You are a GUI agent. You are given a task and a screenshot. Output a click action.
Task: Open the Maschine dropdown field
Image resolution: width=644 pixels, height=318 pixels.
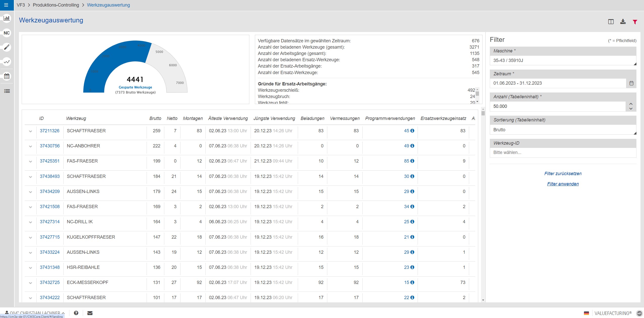[x=563, y=60]
